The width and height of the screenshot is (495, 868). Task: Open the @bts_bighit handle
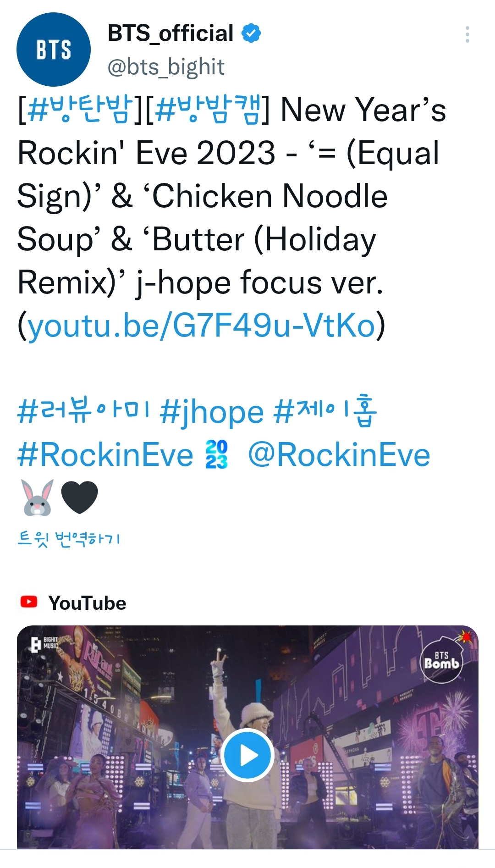(166, 67)
